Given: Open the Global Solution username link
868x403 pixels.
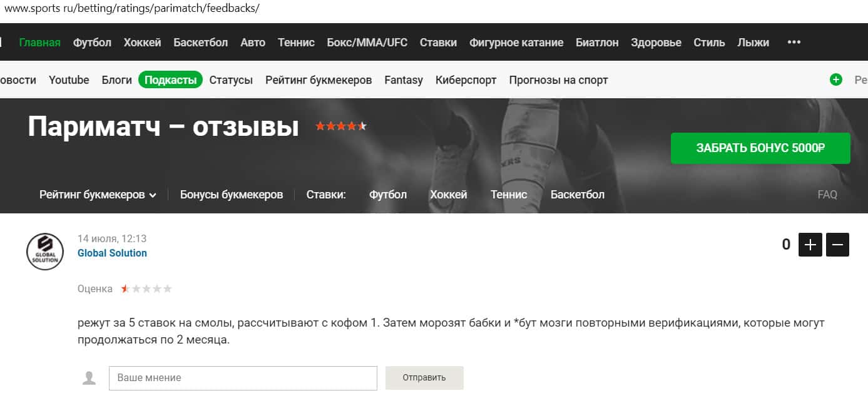Looking at the screenshot, I should pos(112,253).
